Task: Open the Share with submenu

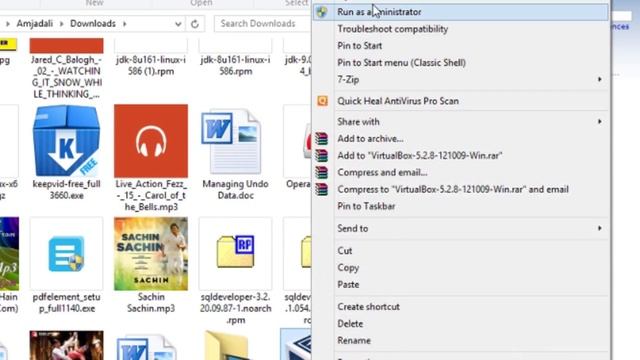Action: pos(460,122)
